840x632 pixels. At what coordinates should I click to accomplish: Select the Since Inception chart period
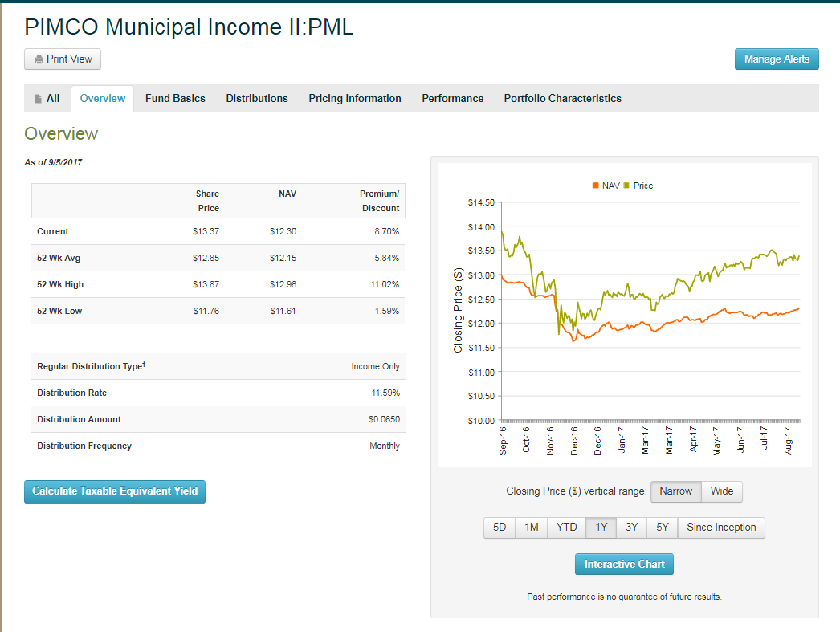click(x=721, y=528)
